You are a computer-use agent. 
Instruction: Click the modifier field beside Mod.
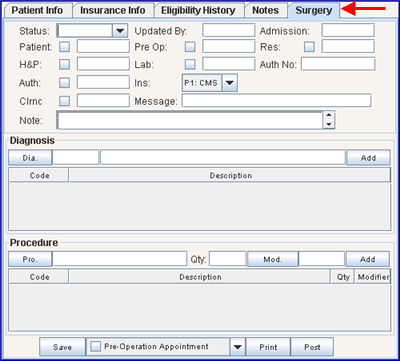click(x=322, y=259)
